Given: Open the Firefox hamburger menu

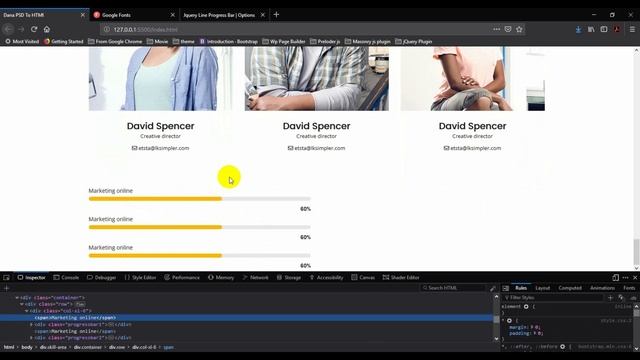Looking at the screenshot, I should click(x=632, y=29).
